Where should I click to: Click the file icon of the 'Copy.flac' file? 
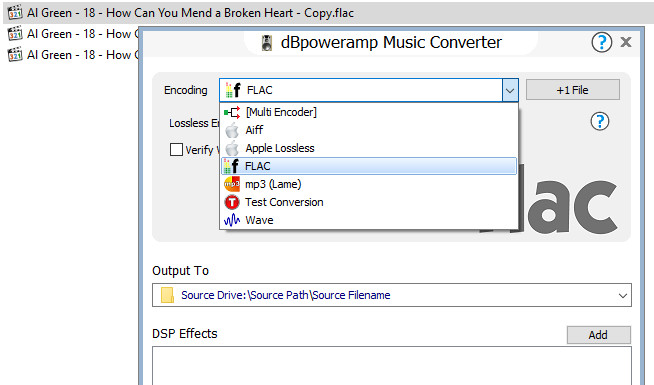click(15, 12)
